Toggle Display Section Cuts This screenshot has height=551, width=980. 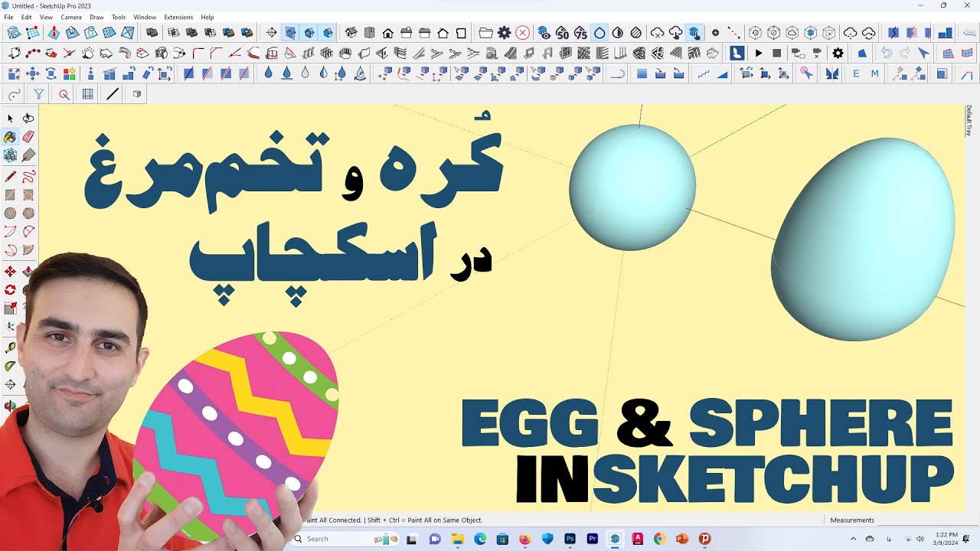click(x=309, y=33)
